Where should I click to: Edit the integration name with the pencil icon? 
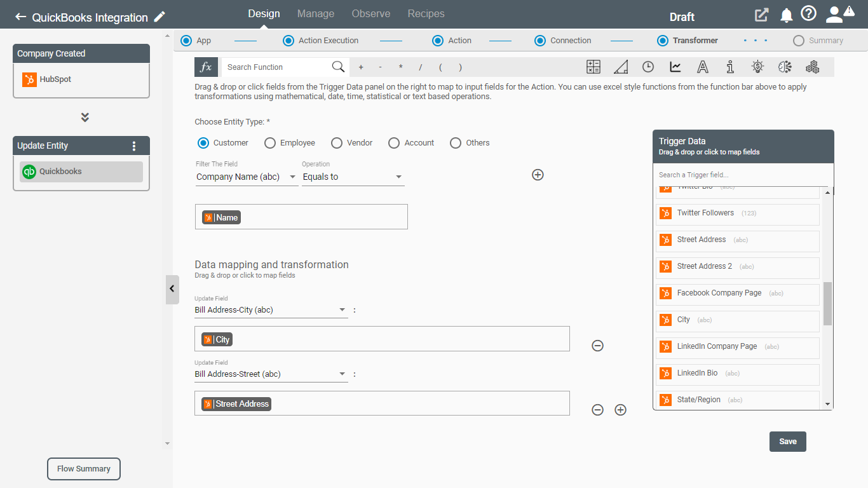[159, 17]
